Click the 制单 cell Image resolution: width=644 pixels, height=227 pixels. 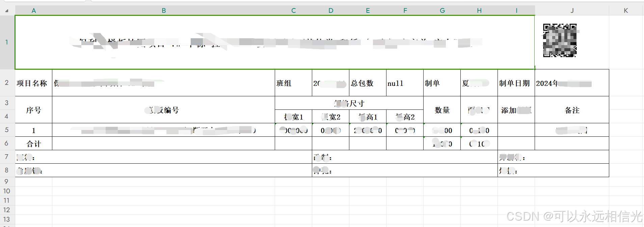[442, 83]
